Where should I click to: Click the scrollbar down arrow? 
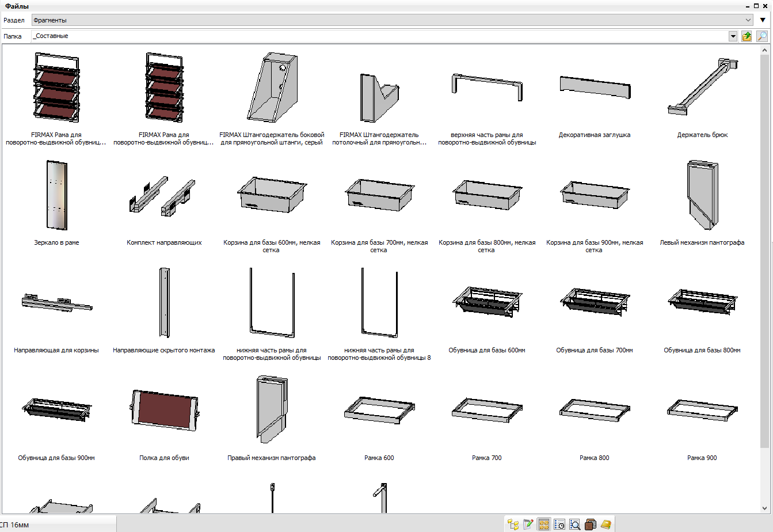coord(765,508)
